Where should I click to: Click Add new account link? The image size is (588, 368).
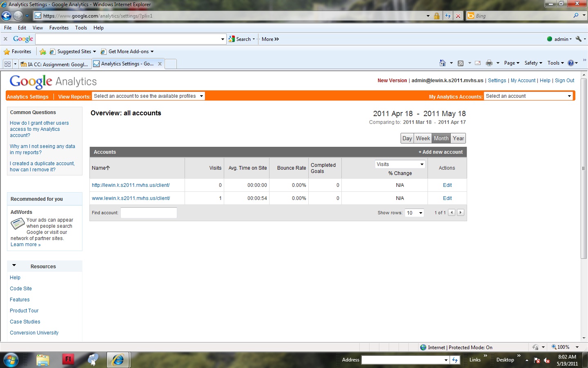click(x=441, y=152)
